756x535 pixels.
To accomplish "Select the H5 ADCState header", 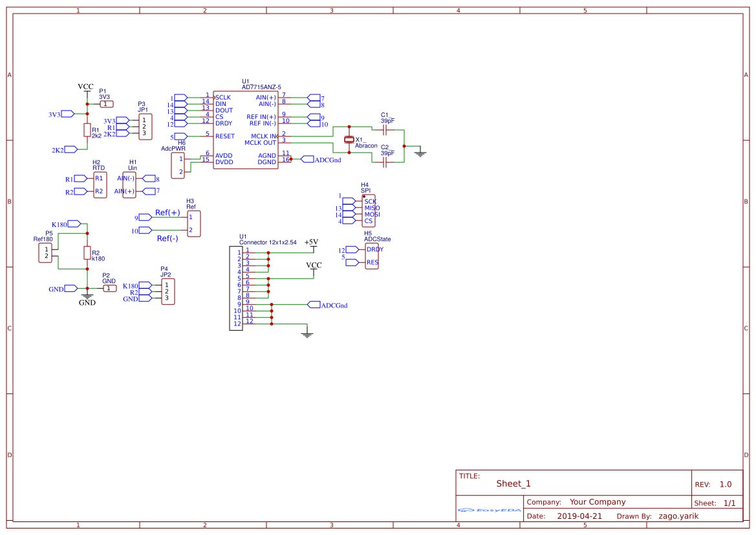I will pos(372,256).
